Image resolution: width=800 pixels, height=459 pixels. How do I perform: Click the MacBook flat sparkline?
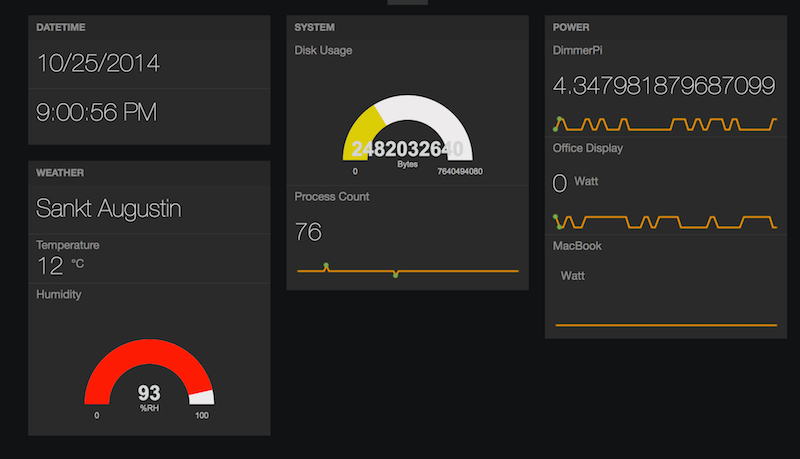click(666, 325)
